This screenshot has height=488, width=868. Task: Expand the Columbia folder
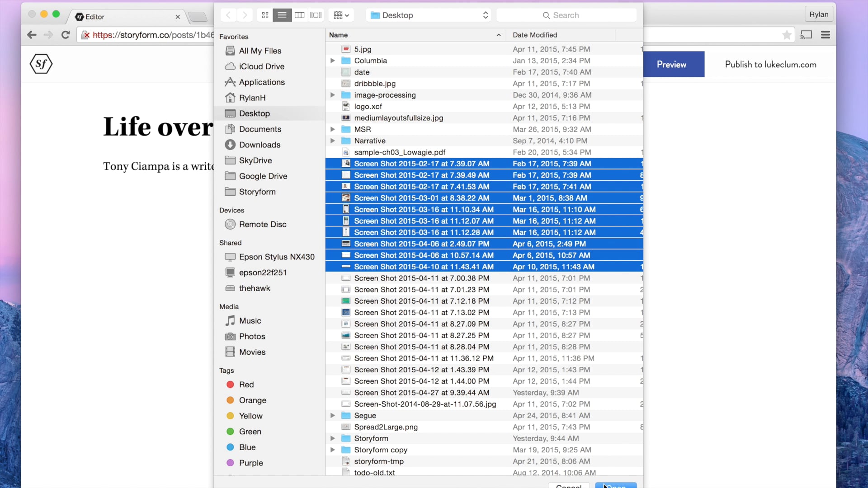[x=333, y=61]
